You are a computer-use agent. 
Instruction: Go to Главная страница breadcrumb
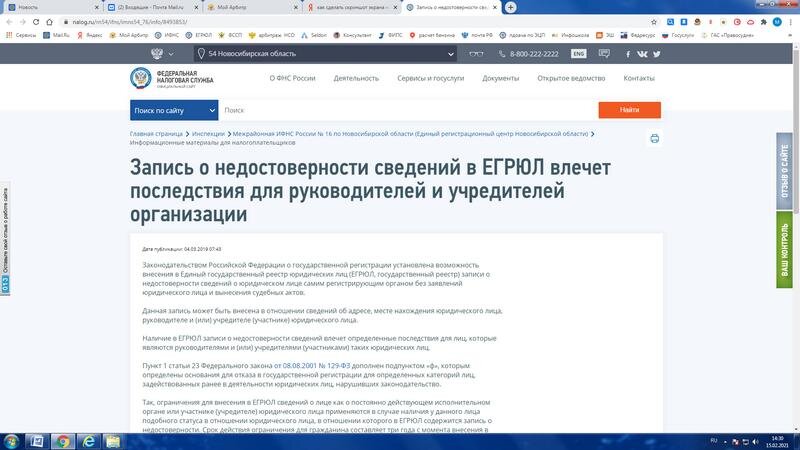click(x=156, y=134)
